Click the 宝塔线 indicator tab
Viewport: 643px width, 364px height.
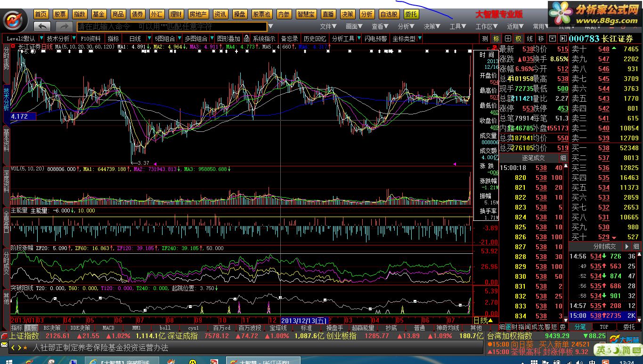[278, 327]
